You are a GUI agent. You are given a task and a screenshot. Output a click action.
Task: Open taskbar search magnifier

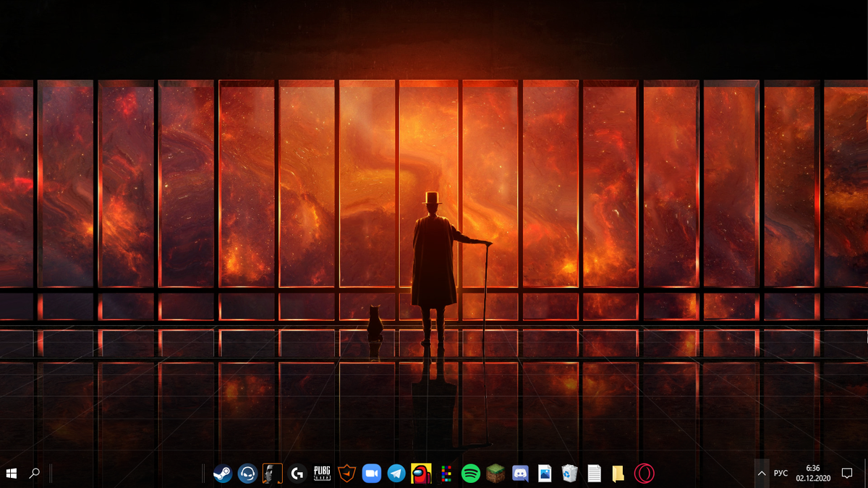(x=34, y=474)
